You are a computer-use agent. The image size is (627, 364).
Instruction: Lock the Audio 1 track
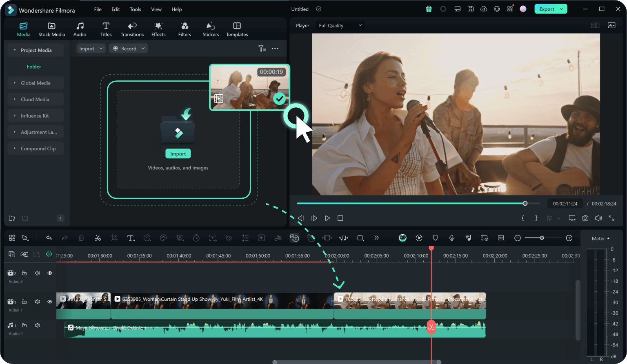point(24,325)
